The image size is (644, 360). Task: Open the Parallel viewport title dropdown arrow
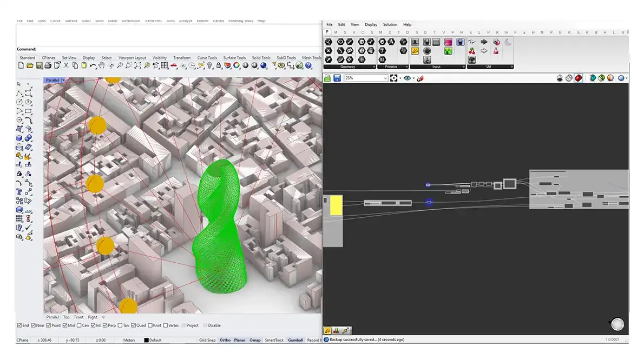tap(63, 81)
